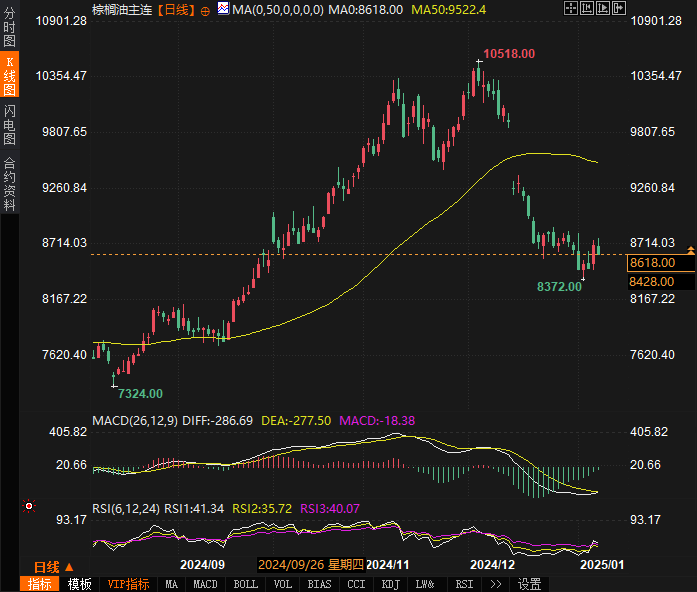Open 闪电图 in left sidebar
Viewport: 697px width, 592px height.
pyautogui.click(x=10, y=125)
